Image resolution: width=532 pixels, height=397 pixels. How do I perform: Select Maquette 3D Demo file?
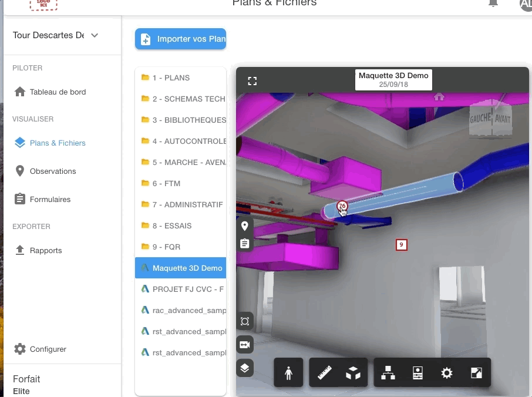click(180, 268)
